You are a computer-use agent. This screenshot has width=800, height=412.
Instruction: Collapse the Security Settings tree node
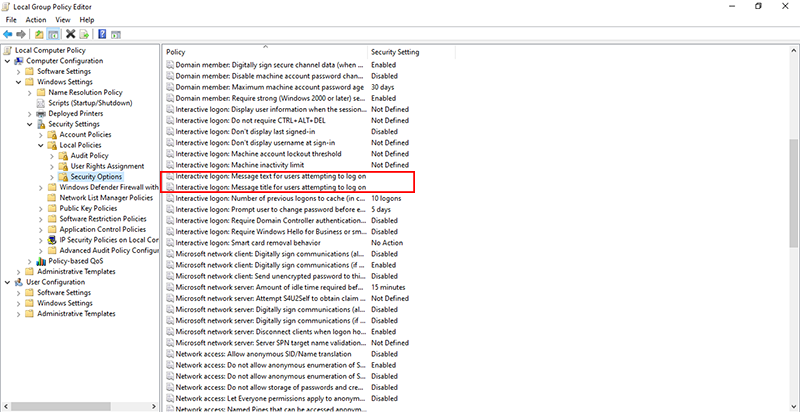tap(30, 124)
